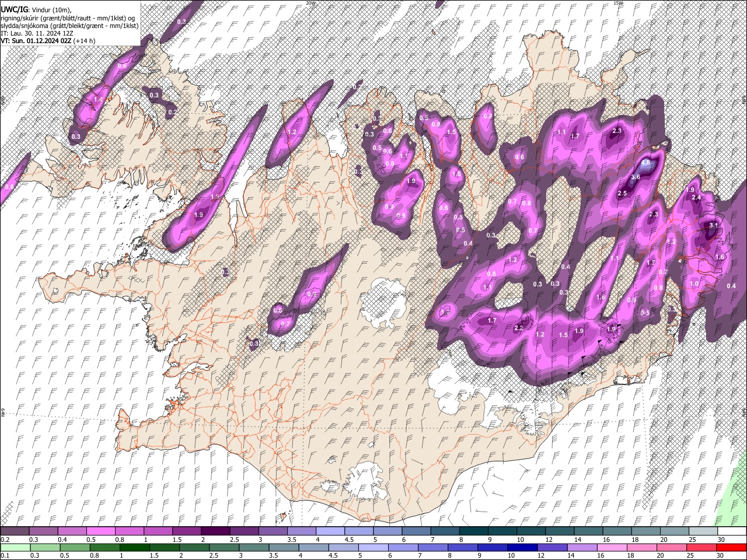
Task: Pick the snow legend swatch starting at 3
Action: click(272, 531)
